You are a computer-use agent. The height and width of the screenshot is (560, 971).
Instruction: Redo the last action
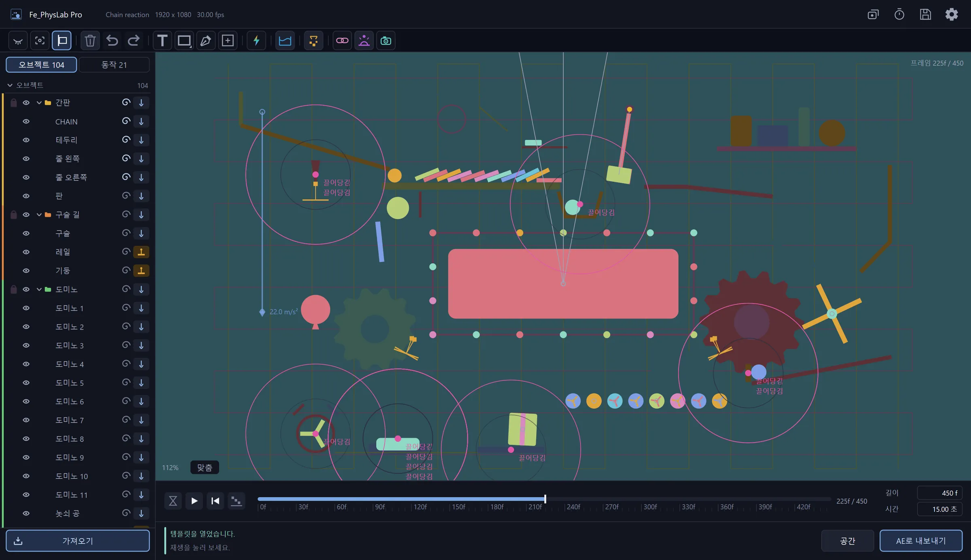(134, 40)
